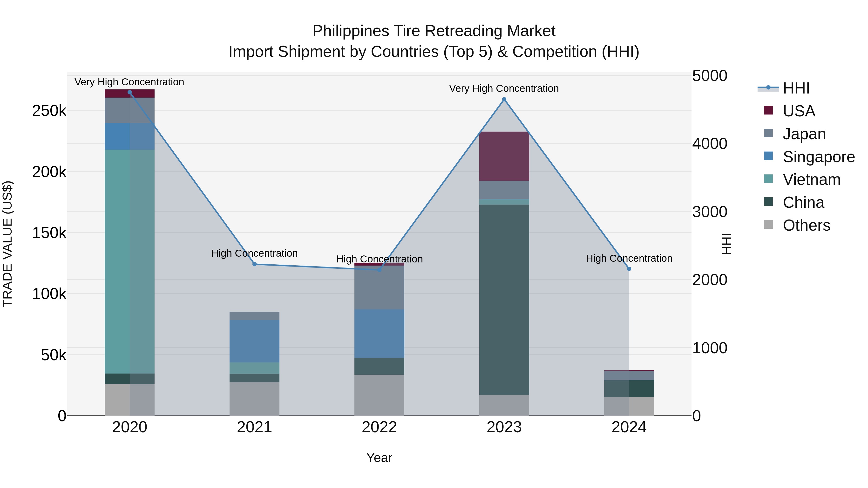Click the USA maroon legend swatch
This screenshot has height=488, width=868.
click(768, 110)
